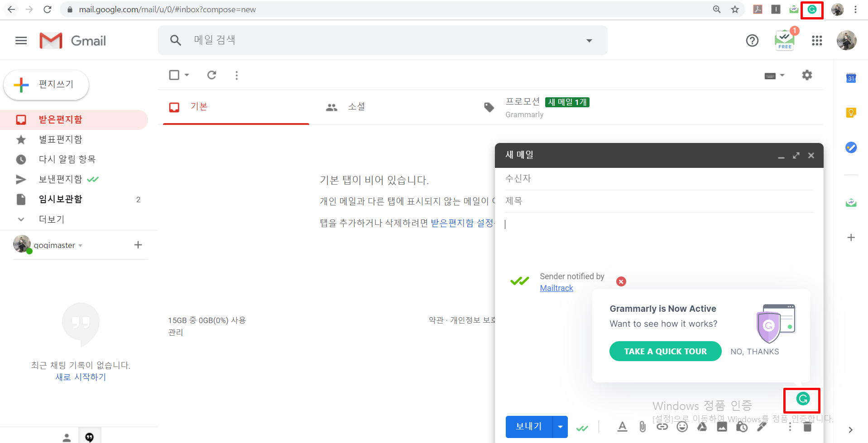Insert a photo using the image icon

(x=722, y=426)
